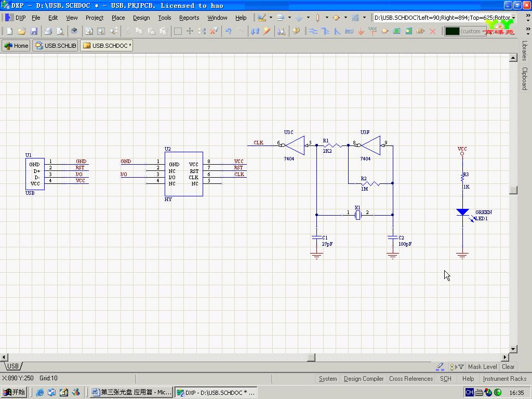Open the Cross References panel button
Image resolution: width=532 pixels, height=399 pixels.
(x=411, y=379)
